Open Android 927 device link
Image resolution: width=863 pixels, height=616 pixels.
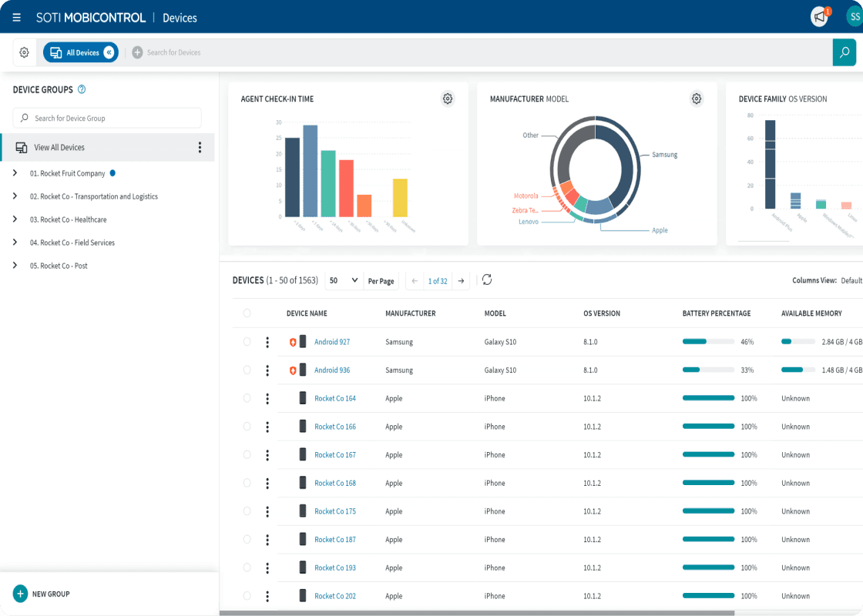point(332,342)
